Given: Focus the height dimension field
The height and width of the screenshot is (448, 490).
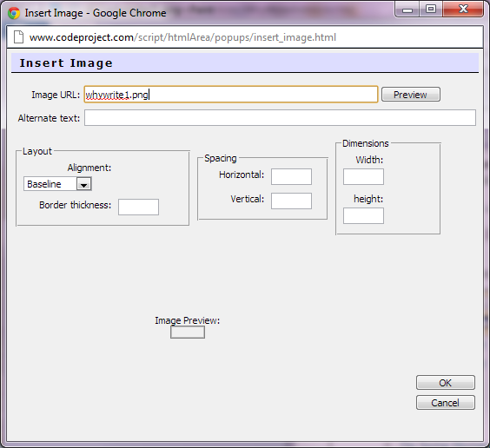Looking at the screenshot, I should [363, 215].
